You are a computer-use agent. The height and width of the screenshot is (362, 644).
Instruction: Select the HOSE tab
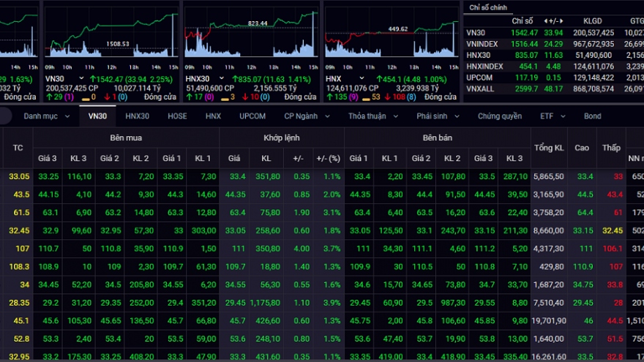coord(177,116)
